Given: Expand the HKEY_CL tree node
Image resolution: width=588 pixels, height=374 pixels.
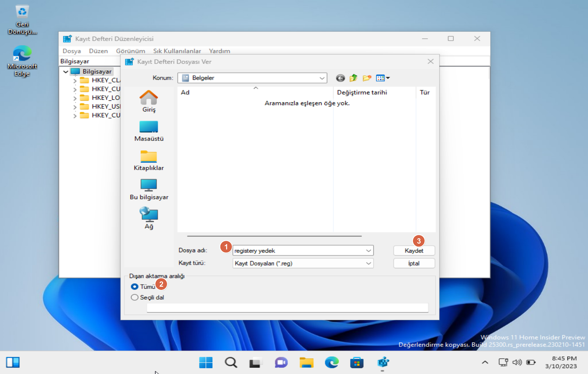Looking at the screenshot, I should point(75,81).
